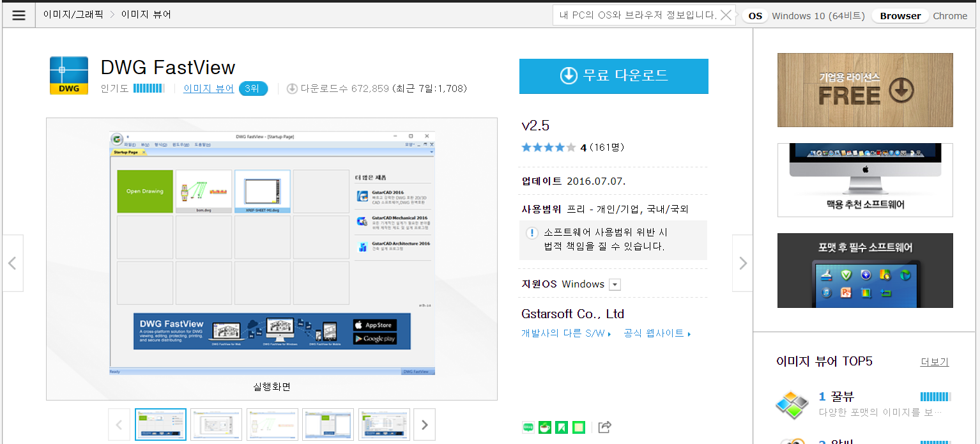
Task: Go to next software with right arrow
Action: [742, 263]
